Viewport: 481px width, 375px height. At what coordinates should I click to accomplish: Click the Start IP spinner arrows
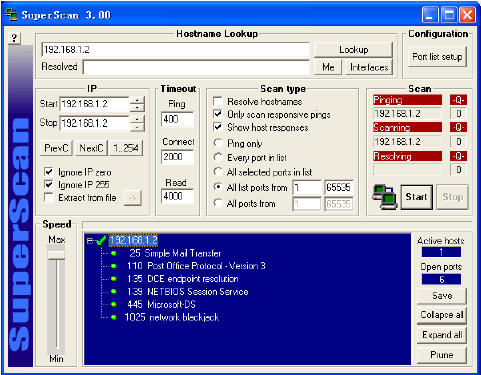coord(137,104)
